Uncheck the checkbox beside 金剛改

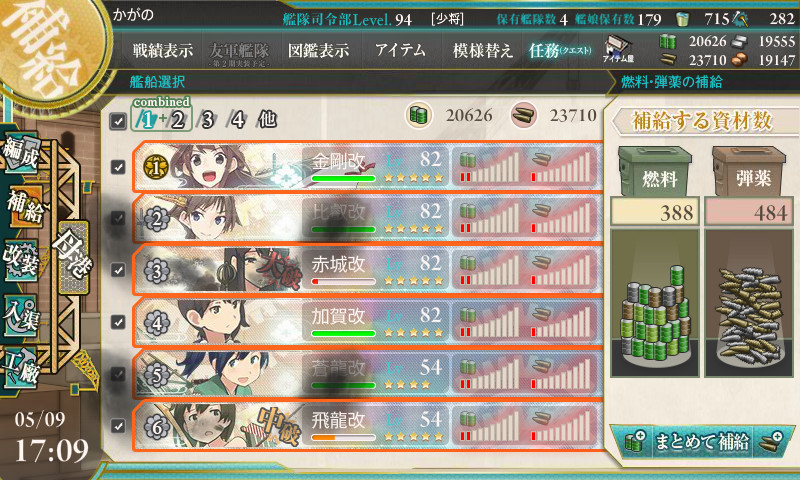point(118,167)
